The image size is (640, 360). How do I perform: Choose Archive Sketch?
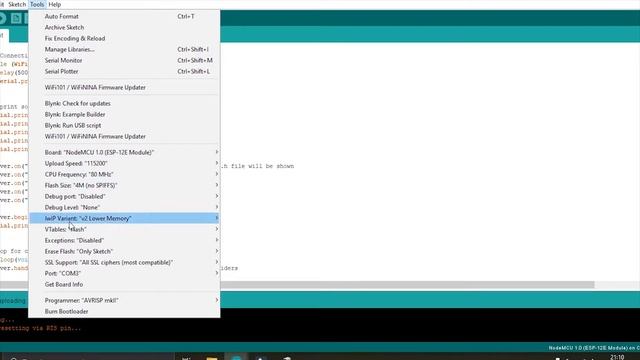pyautogui.click(x=124, y=27)
